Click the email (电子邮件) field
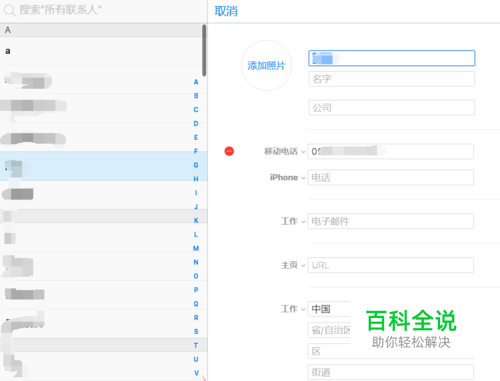This screenshot has width=500, height=381. click(x=391, y=221)
